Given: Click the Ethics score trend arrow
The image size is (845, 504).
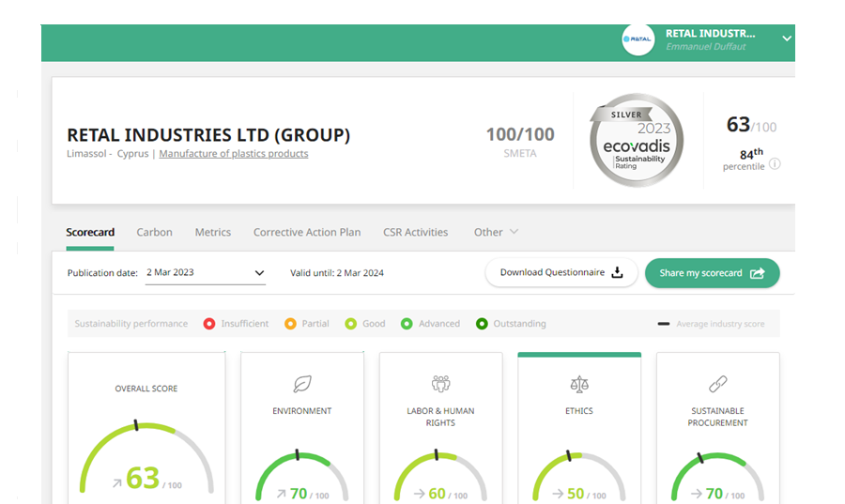Looking at the screenshot, I should click(558, 494).
